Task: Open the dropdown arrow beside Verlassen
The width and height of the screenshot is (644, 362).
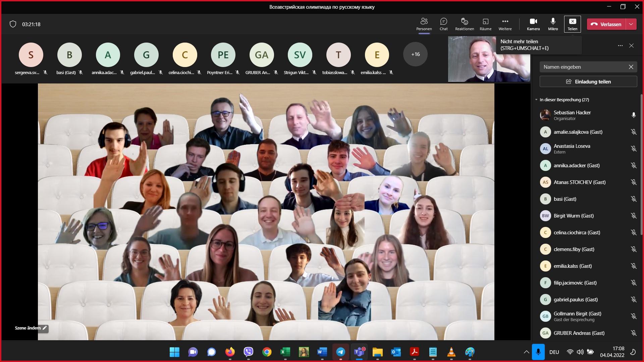Action: 631,24
